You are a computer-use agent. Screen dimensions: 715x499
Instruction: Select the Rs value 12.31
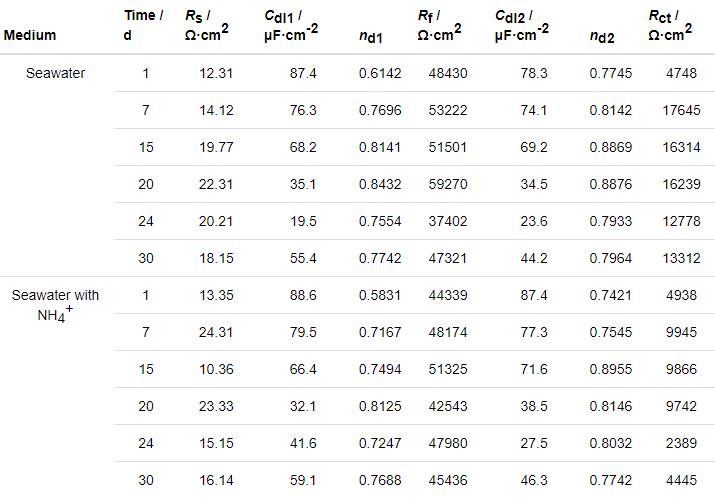[x=215, y=74]
